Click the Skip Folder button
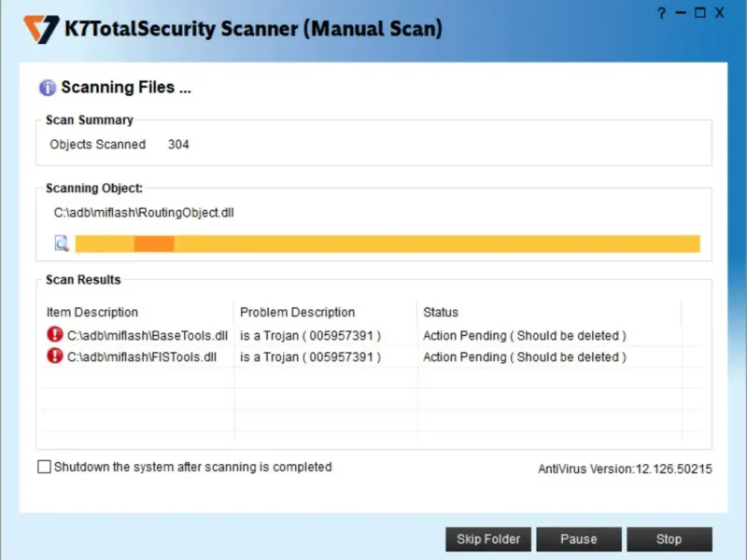 point(488,539)
